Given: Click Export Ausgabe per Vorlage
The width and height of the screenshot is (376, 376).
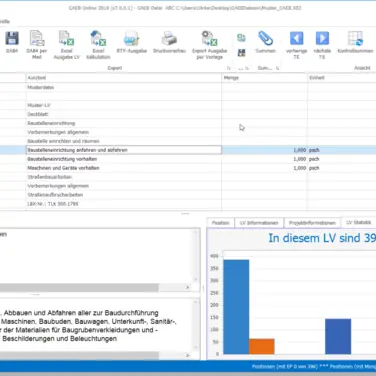Looking at the screenshot, I should pos(209,44).
